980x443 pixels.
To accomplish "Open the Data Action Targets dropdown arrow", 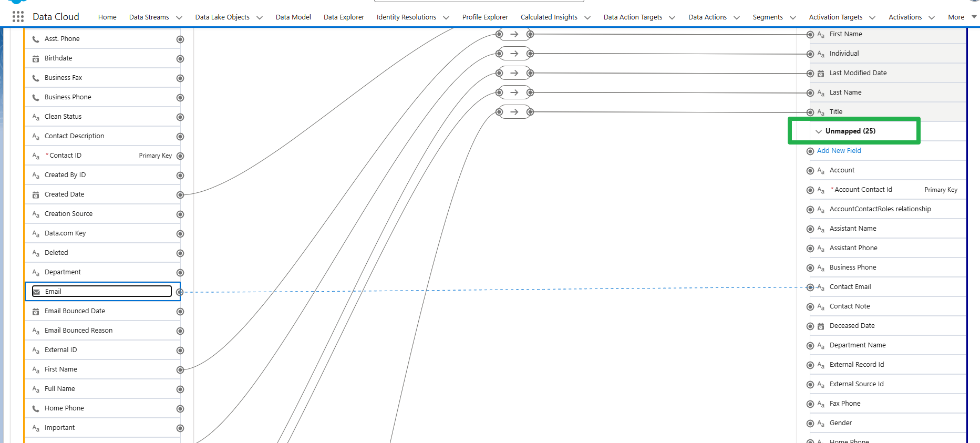I will [672, 17].
